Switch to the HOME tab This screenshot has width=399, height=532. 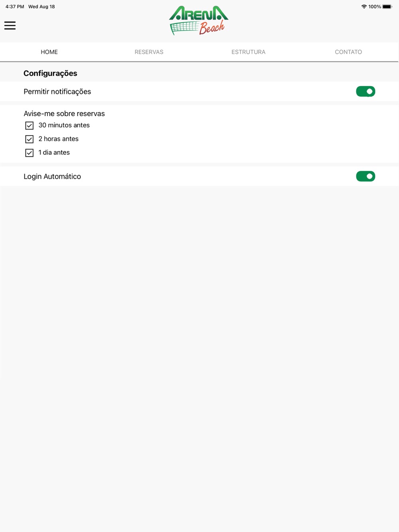pyautogui.click(x=49, y=52)
